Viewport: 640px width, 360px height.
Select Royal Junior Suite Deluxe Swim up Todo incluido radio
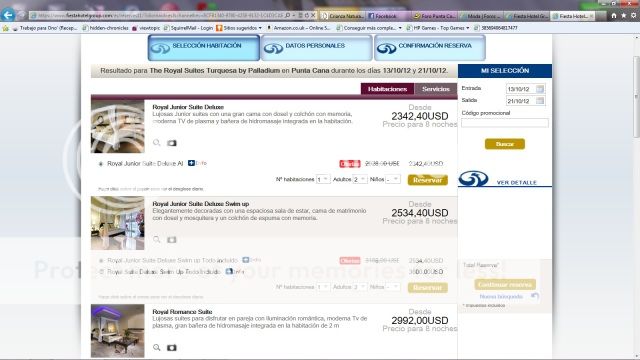pos(101,260)
